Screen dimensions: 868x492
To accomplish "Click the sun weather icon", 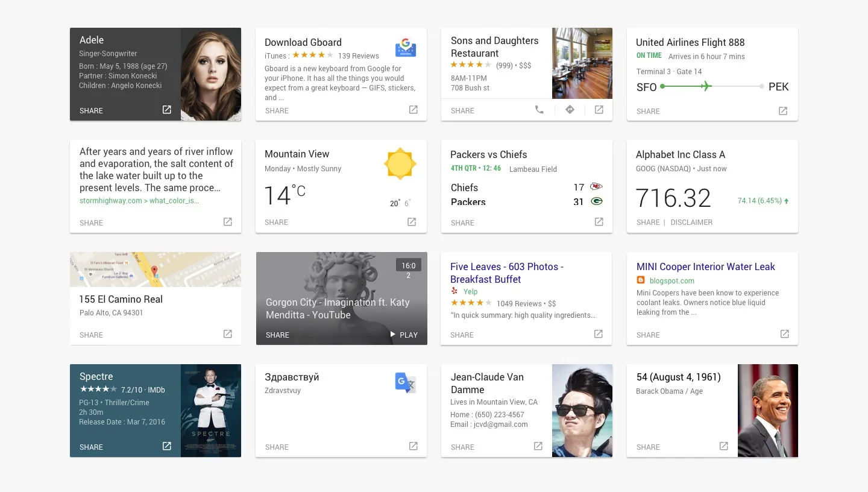I will [x=400, y=163].
